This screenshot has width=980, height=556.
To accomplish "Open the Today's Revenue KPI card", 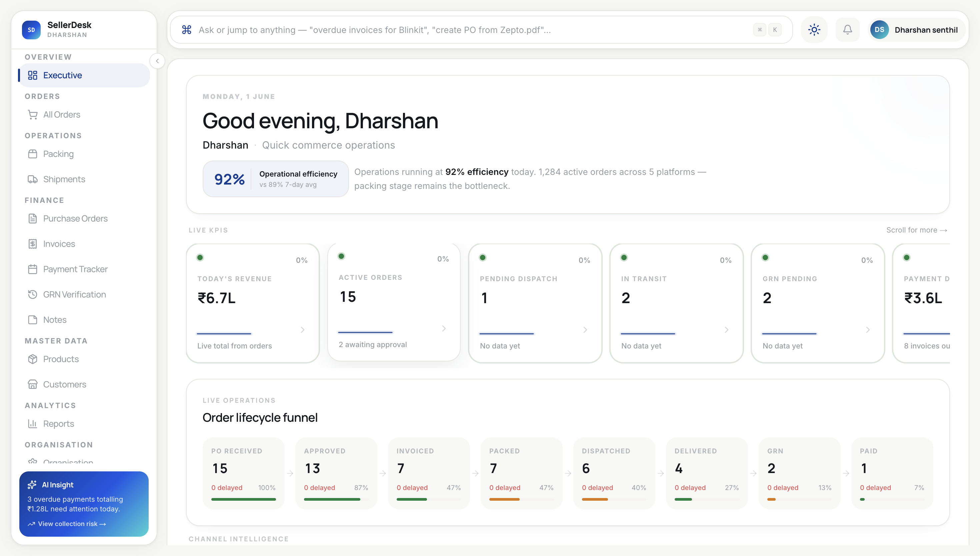I will [253, 303].
